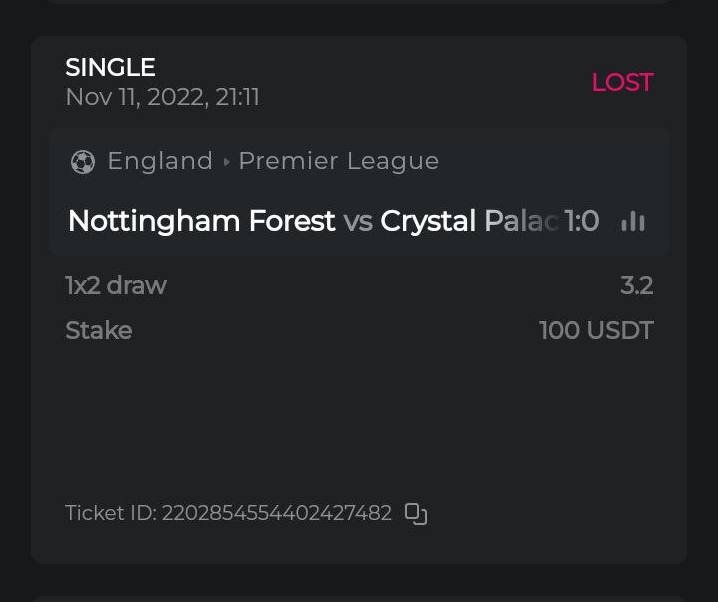
Task: Select the LOST status label
Action: [x=622, y=83]
